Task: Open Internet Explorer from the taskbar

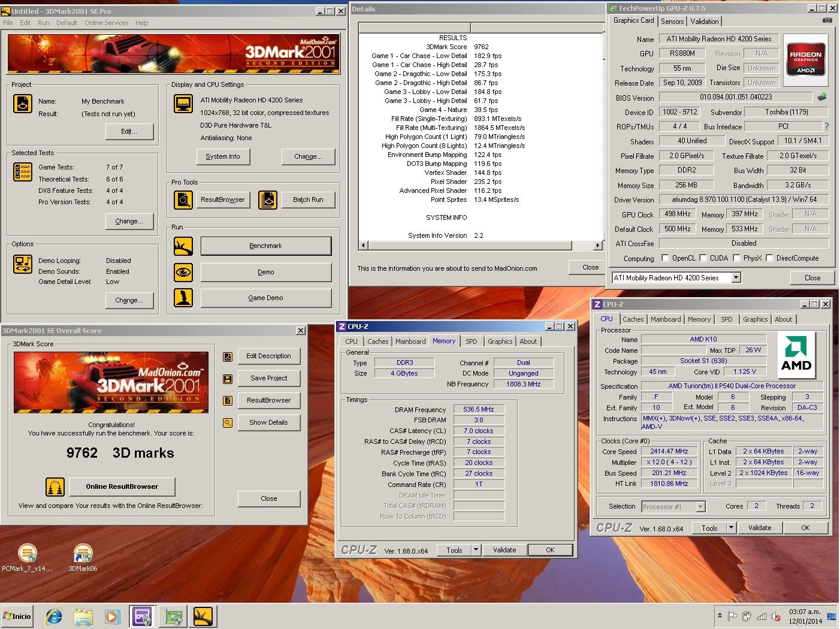Action: point(54,616)
